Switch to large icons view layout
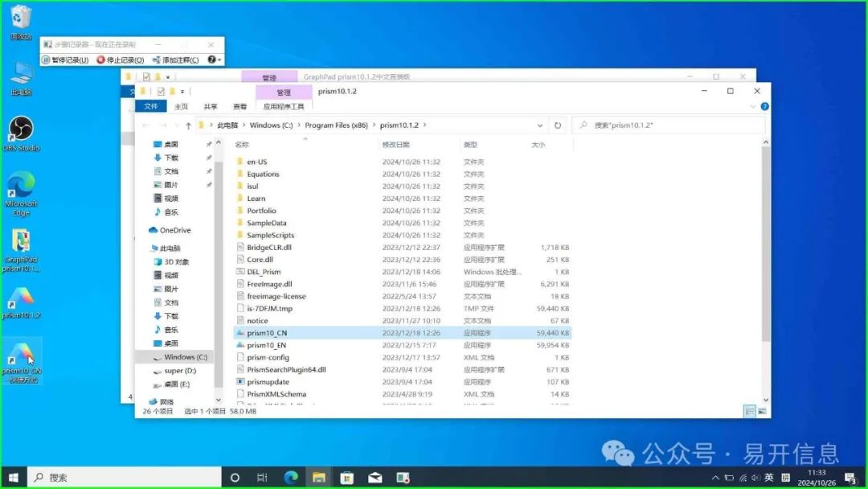Image resolution: width=868 pixels, height=489 pixels. pos(762,411)
